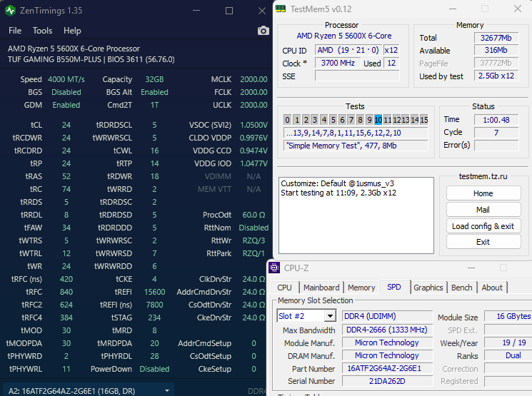
Task: Click the Max Bandwidth DDR4-2666 field
Action: click(x=387, y=330)
